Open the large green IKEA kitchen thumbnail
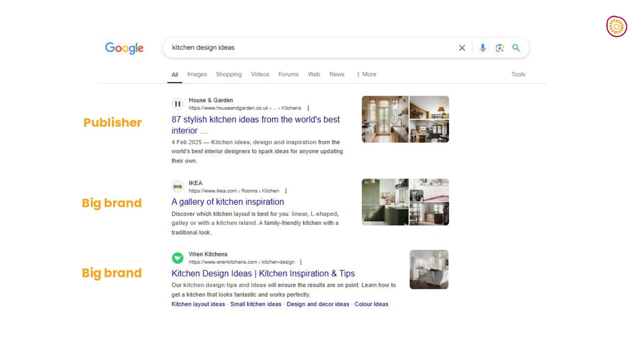This screenshot has width=644, height=362. pos(385,202)
